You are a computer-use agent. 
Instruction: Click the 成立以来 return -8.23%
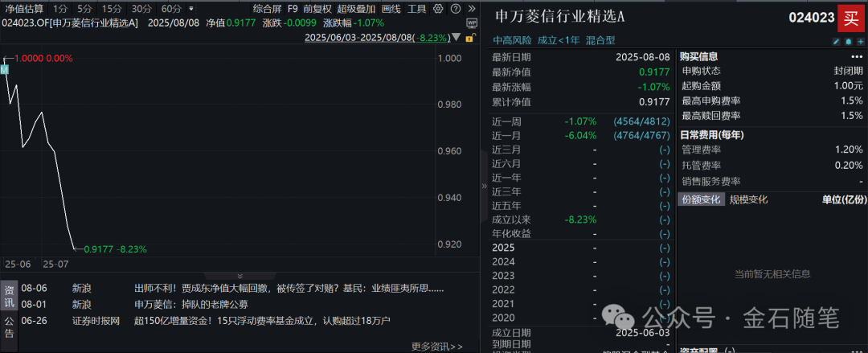tap(581, 220)
